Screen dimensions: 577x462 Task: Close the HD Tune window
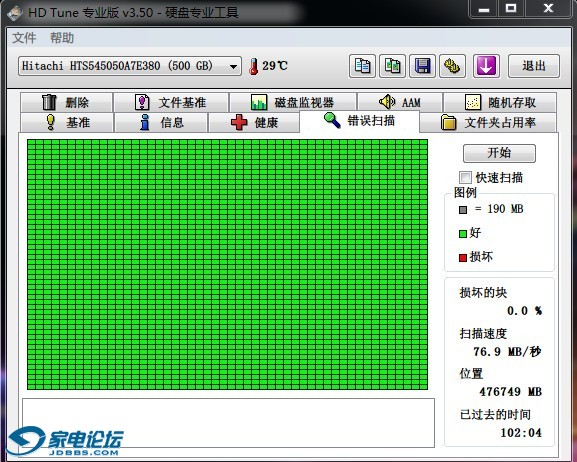pos(548,9)
